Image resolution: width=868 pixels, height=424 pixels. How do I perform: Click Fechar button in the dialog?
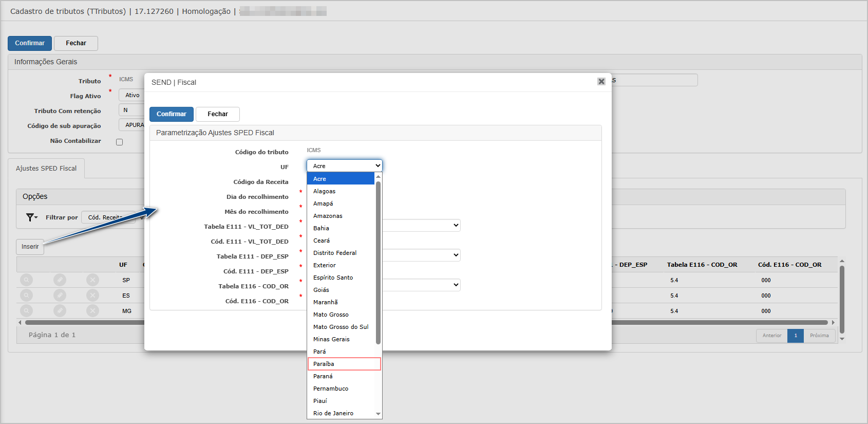tap(217, 114)
